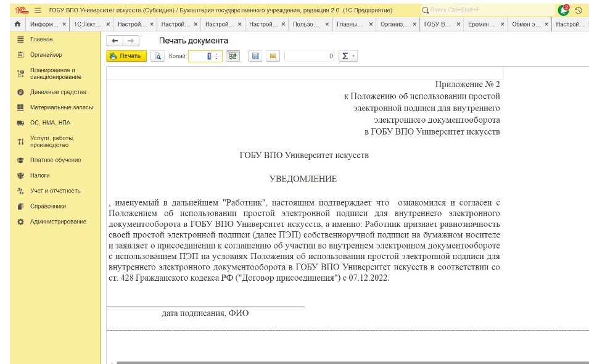Open the Налоги section
Viewport: 589px width, 364px height.
tap(40, 175)
